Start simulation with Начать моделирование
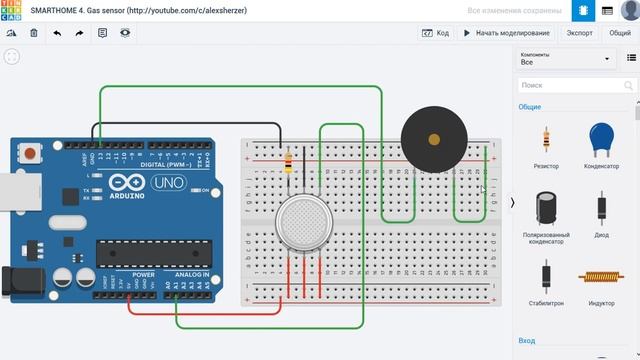Screen dimensions: 640x360 [x=507, y=33]
